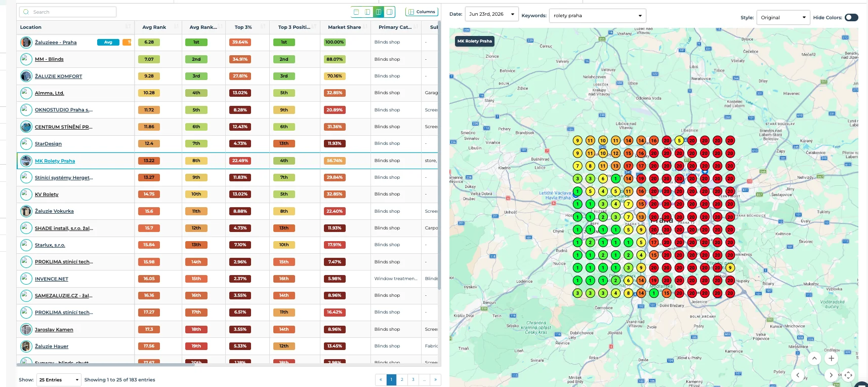Go to page 3 of results
This screenshot has height=387, width=868.
(414, 379)
